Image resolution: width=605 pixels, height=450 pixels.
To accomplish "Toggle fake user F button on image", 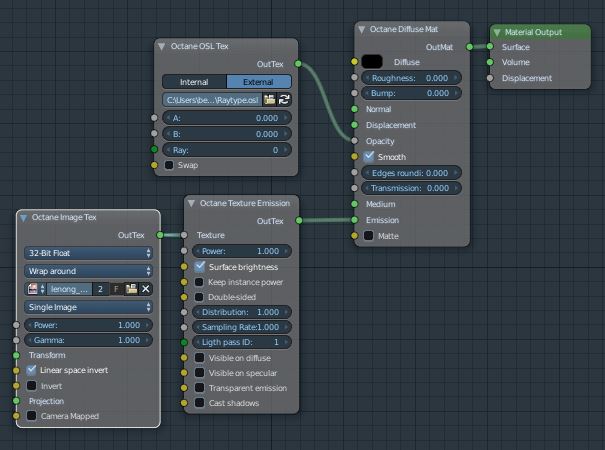I will 116,289.
